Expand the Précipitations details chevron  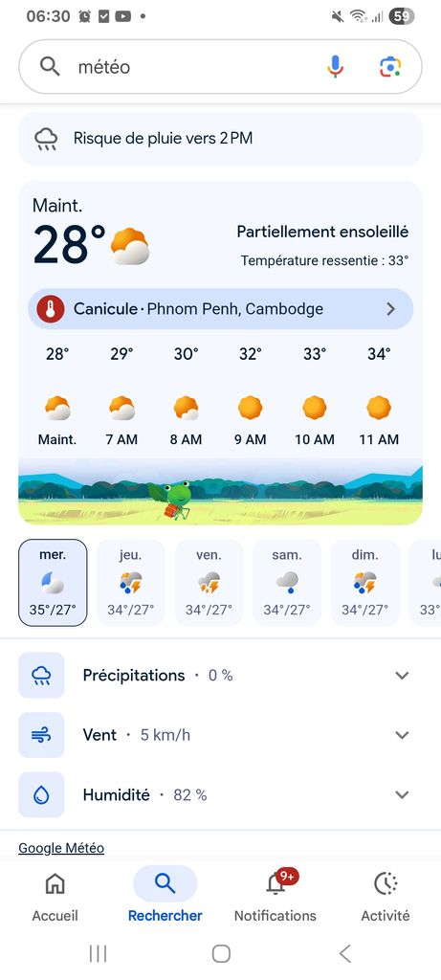403,675
